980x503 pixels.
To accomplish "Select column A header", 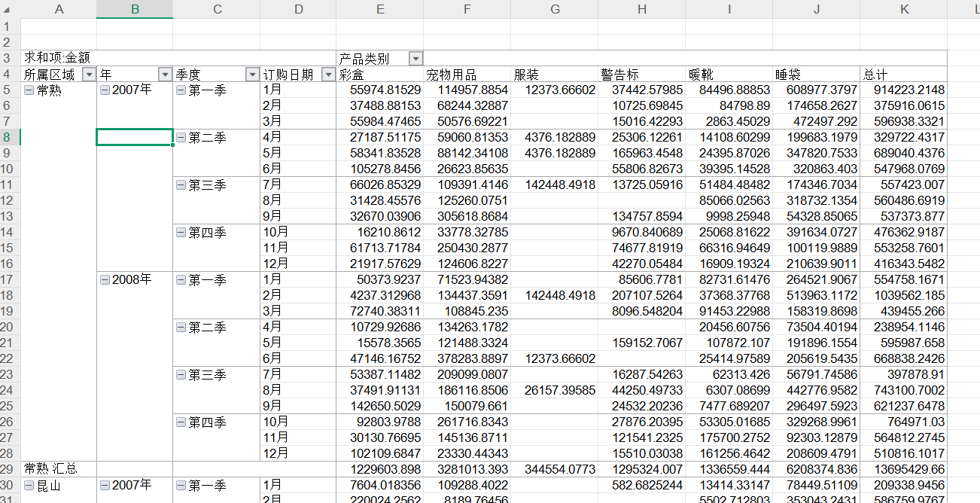I will click(59, 9).
